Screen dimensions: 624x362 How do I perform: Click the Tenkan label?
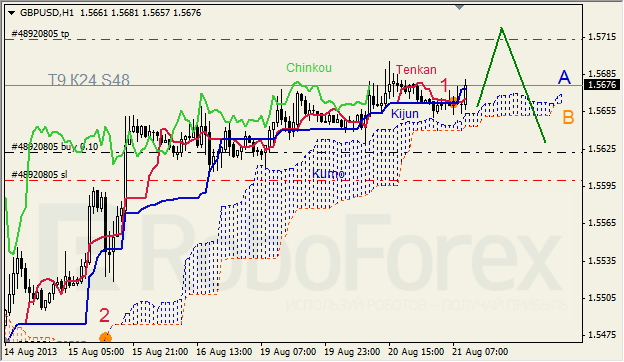tap(416, 70)
